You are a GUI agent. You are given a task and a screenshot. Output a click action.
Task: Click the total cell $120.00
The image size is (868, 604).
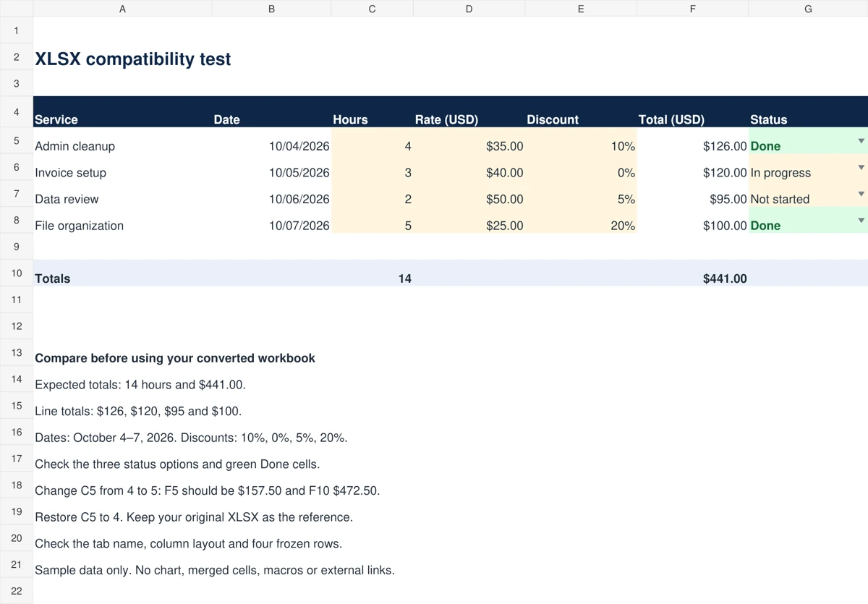point(692,168)
